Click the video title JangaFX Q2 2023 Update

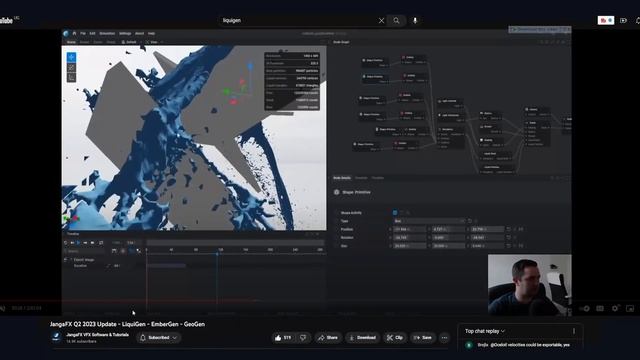(127, 324)
